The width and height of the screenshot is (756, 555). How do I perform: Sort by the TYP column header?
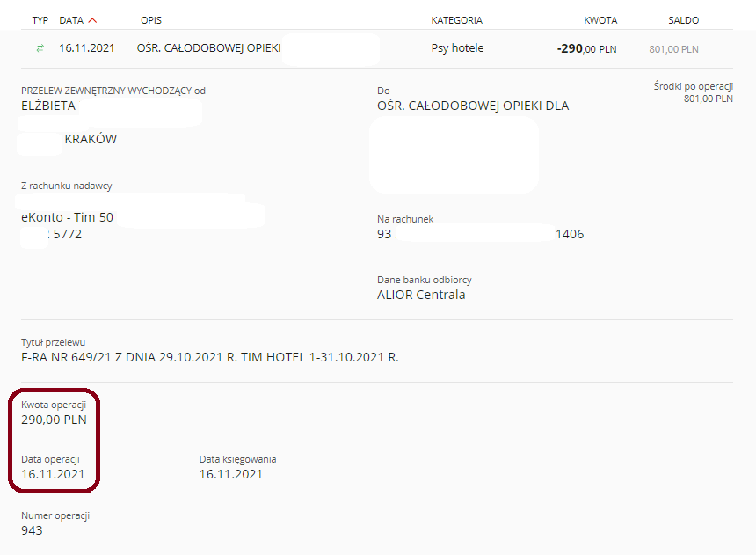click(x=40, y=20)
